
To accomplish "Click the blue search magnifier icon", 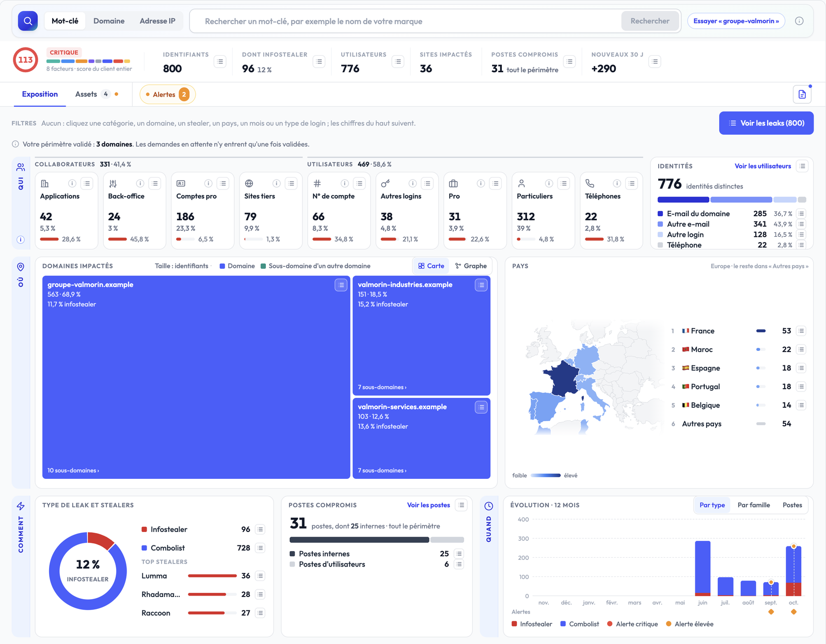I will pyautogui.click(x=28, y=21).
